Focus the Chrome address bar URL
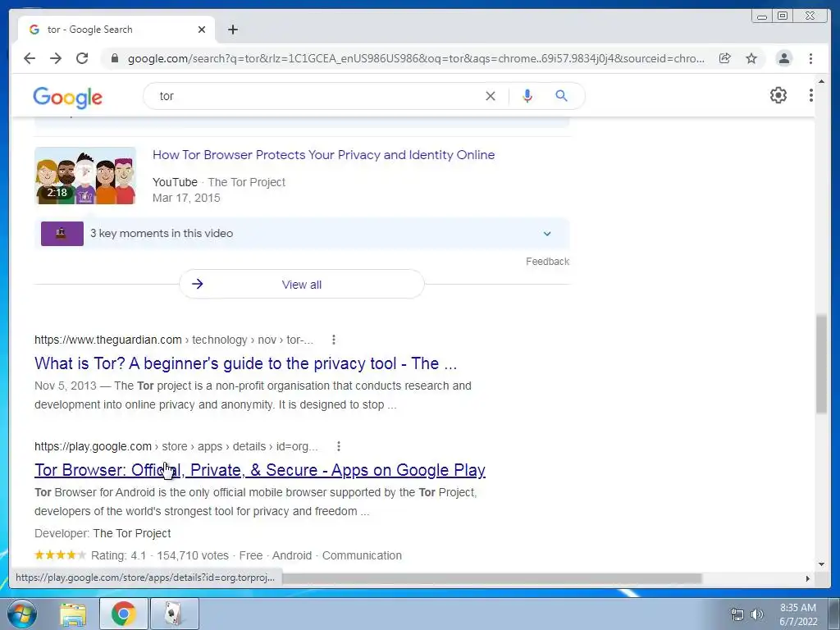The image size is (840, 630). pos(416,58)
